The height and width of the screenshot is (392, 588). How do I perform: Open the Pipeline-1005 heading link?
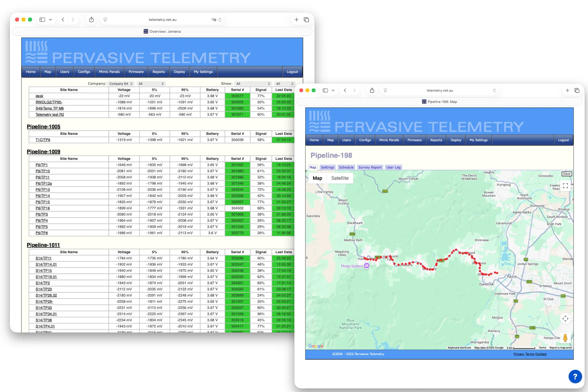tap(43, 127)
